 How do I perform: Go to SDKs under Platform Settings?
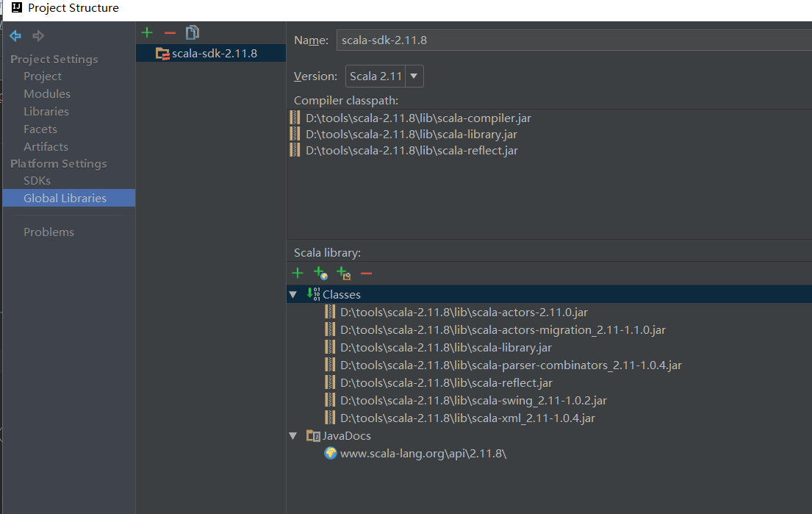(x=37, y=181)
